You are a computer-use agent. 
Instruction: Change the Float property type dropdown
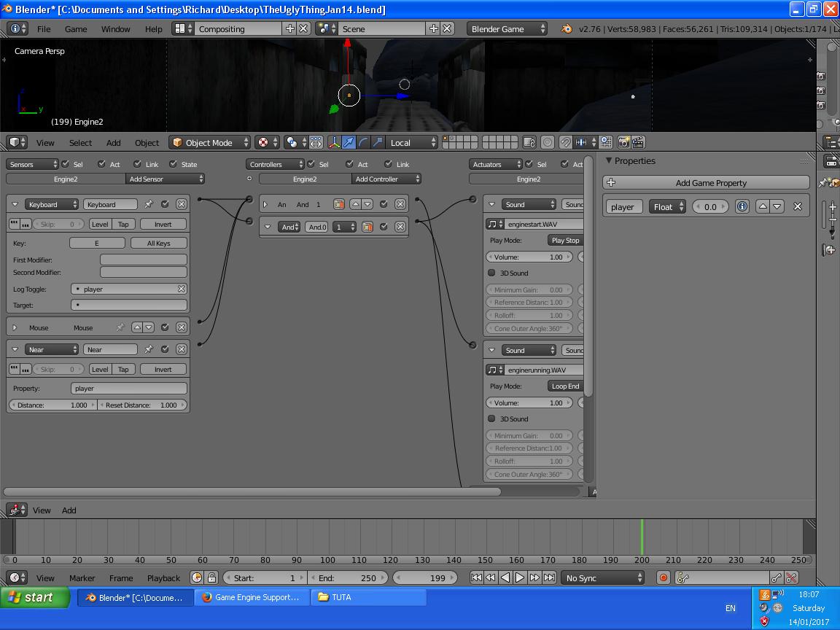[667, 207]
